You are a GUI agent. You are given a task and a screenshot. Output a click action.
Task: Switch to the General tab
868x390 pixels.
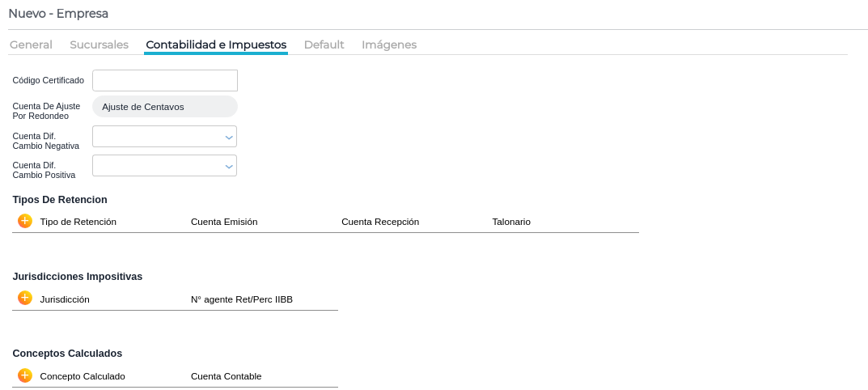click(31, 45)
